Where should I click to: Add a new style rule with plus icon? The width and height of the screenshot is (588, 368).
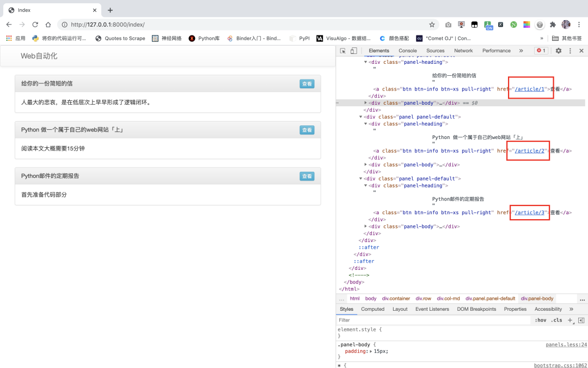(x=570, y=320)
